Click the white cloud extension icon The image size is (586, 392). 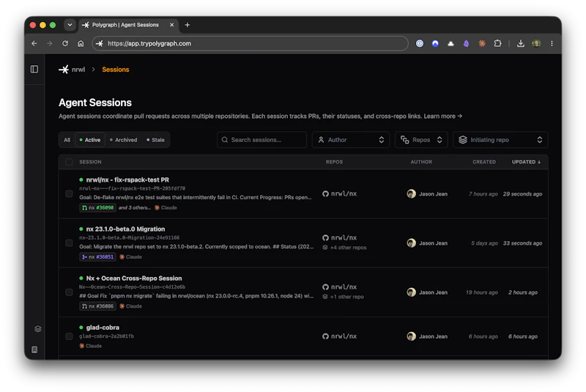tap(450, 44)
